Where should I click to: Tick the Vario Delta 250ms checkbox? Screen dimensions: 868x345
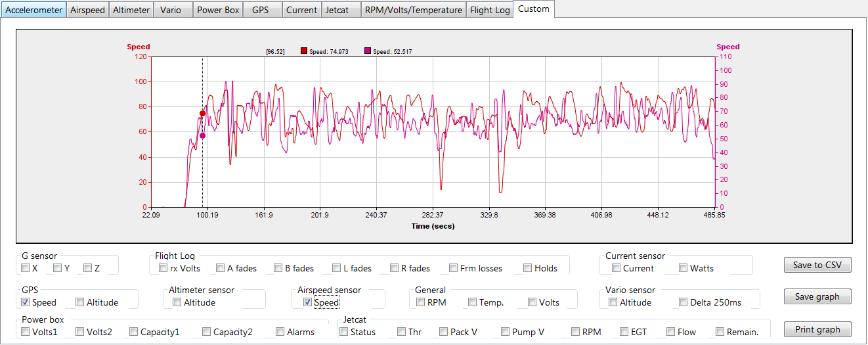684,302
